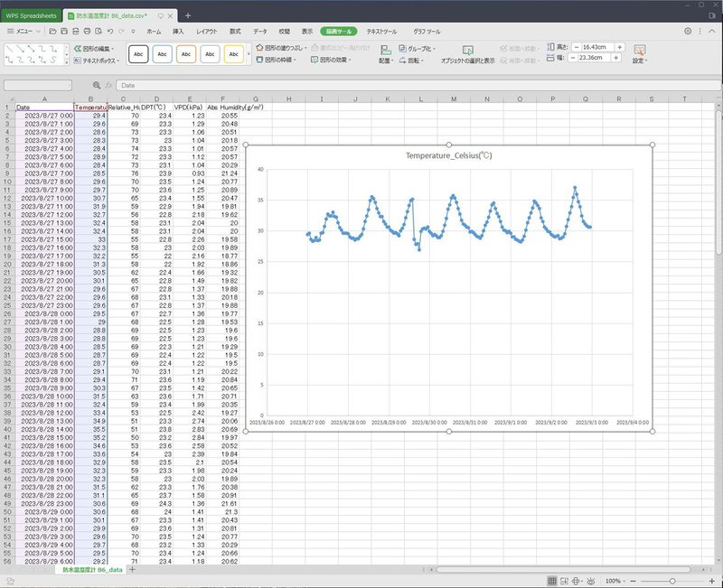This screenshot has height=588, width=723.
Task: Increase height with the plus stepper
Action: 619,47
